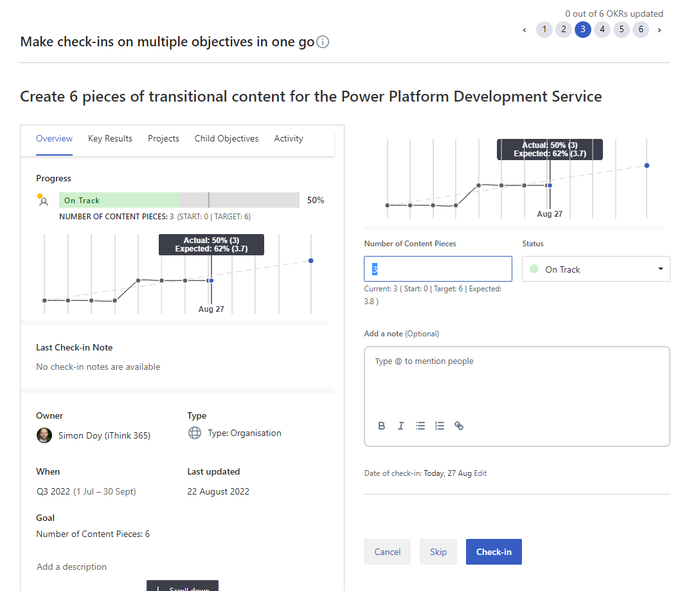Open the Activity tab
Screen dimensions: 700x591
(288, 138)
